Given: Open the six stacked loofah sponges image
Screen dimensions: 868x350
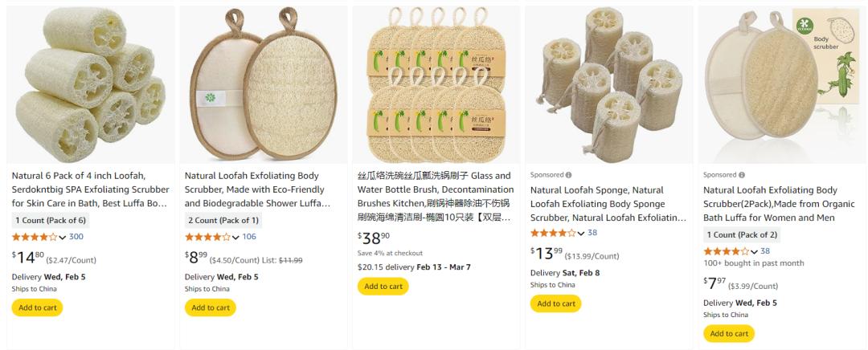Looking at the screenshot, I should [91, 84].
